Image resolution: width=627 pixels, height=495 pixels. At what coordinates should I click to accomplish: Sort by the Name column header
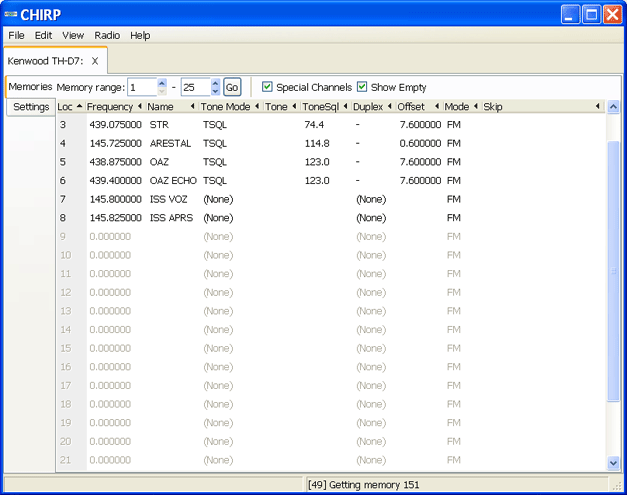(172, 107)
